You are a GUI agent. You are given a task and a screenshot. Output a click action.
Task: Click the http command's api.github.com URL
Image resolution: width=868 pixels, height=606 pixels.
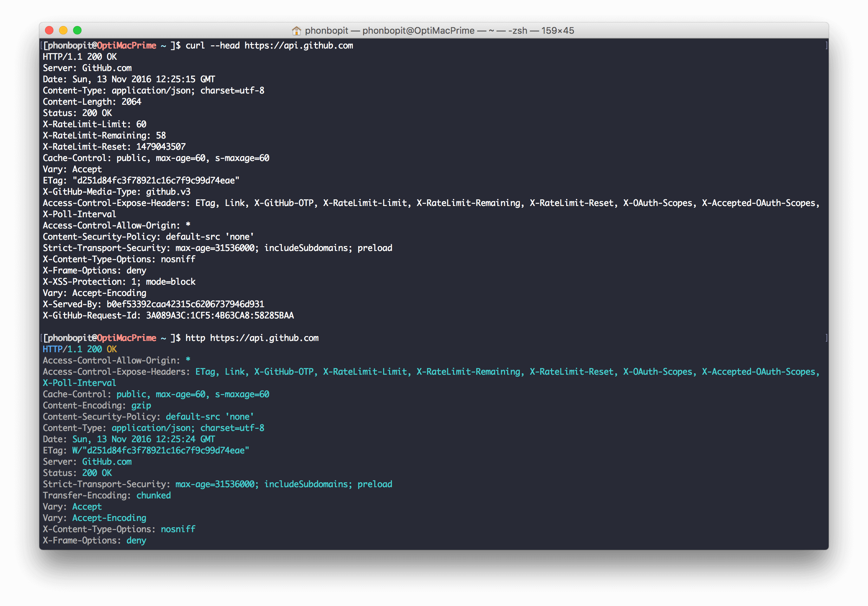click(x=264, y=338)
